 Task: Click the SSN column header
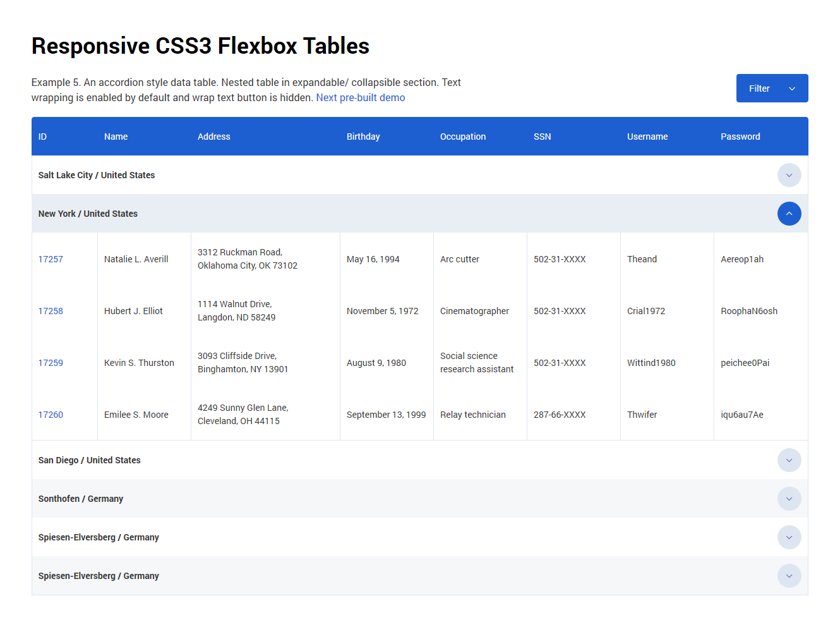click(542, 137)
